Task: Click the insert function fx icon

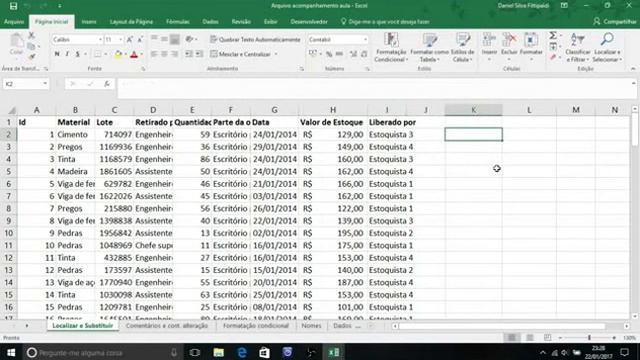Action: [x=107, y=84]
